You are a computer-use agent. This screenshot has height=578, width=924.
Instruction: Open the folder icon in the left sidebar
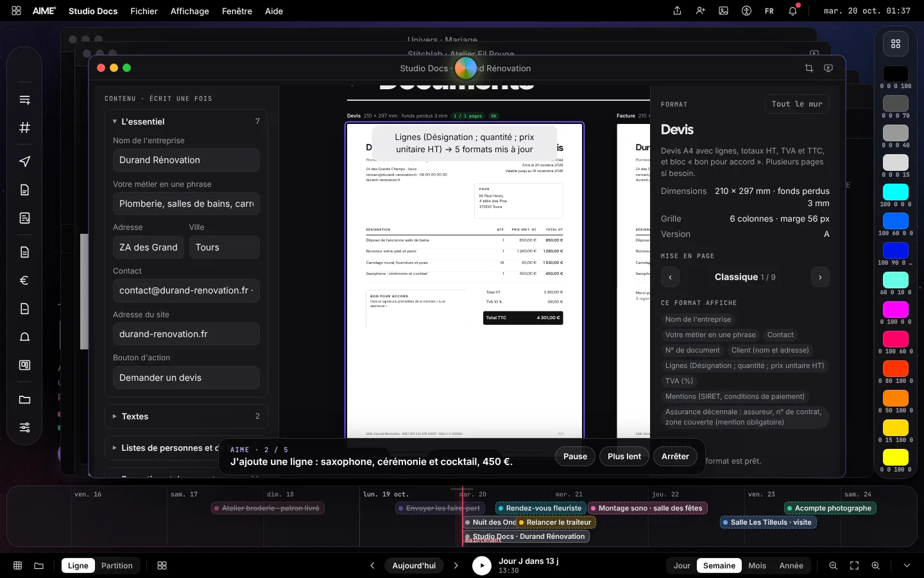[x=24, y=399]
